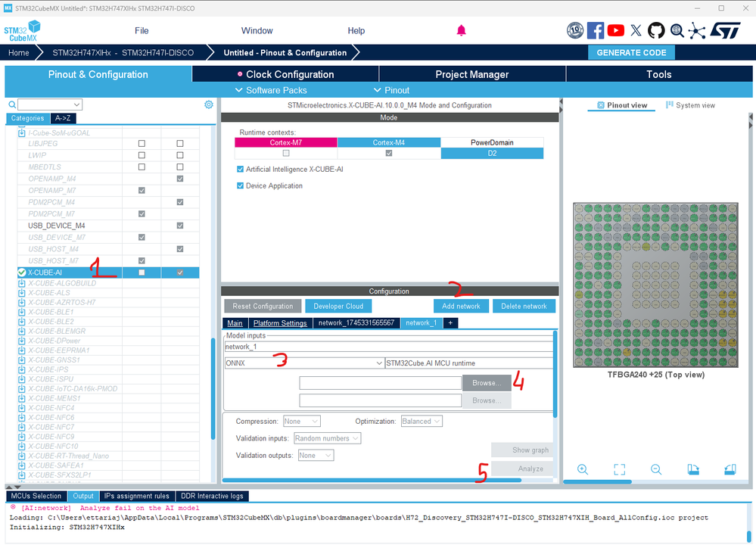Viewport: 756px width, 548px height.
Task: Toggle X-CUBE-AI first context checkbox
Action: [x=142, y=272]
